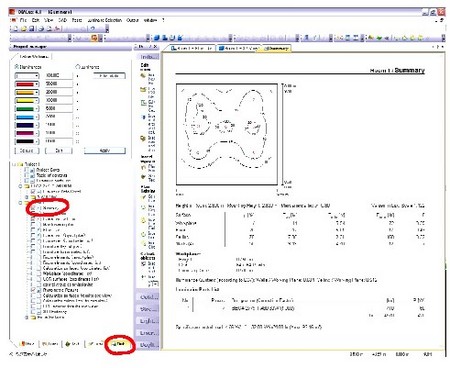This screenshot has height=368, width=450.
Task: Select the Illuminance radio button
Action: pos(16,67)
